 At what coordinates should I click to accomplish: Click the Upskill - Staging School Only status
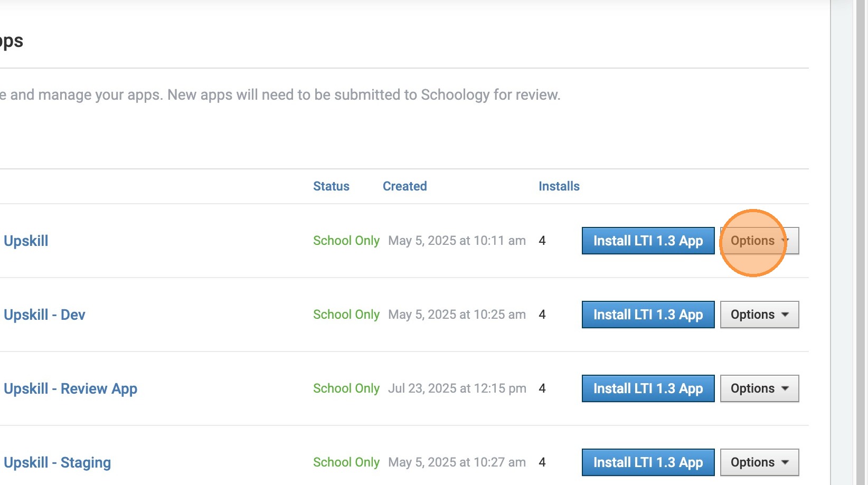[x=346, y=462]
